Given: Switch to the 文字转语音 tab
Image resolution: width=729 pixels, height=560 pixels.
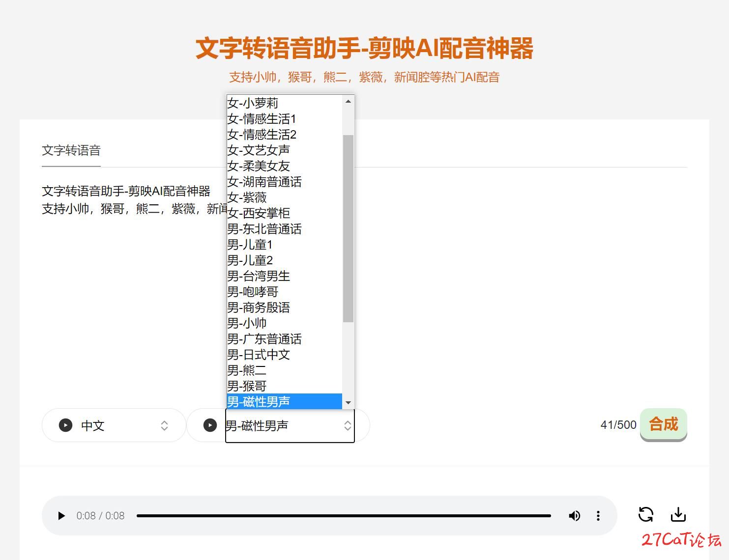Looking at the screenshot, I should click(71, 150).
